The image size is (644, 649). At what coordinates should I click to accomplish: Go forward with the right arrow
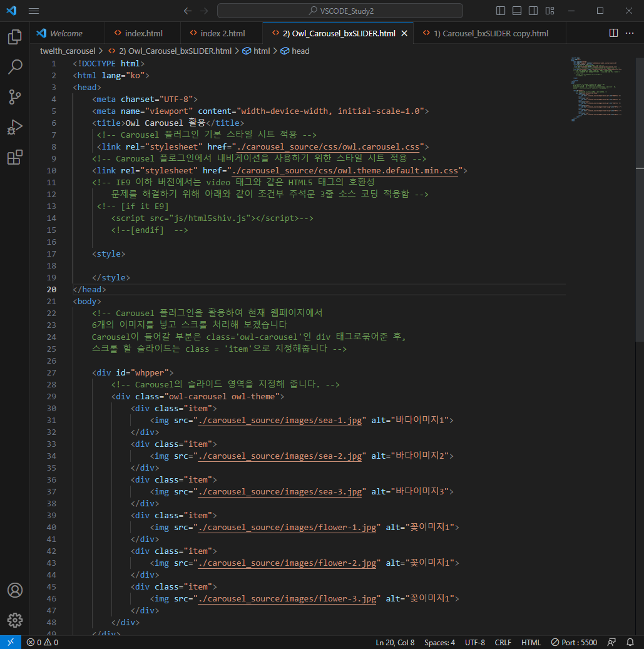pyautogui.click(x=204, y=11)
